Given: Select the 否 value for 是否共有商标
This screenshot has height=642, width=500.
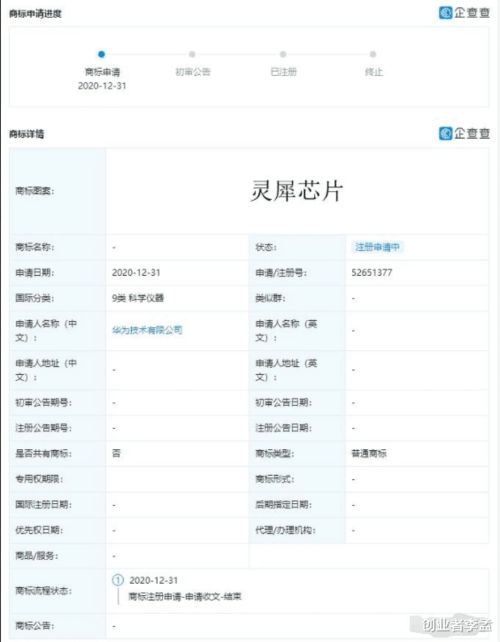Looking at the screenshot, I should [116, 453].
